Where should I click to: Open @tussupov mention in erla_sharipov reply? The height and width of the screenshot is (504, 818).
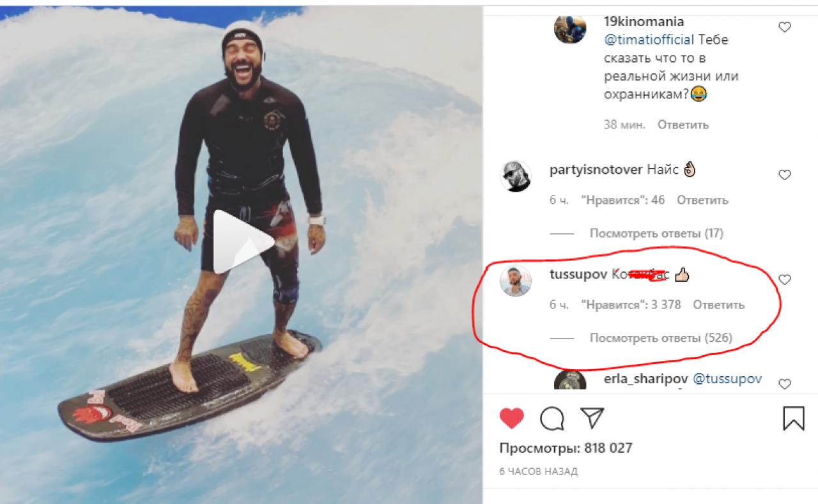pyautogui.click(x=727, y=379)
